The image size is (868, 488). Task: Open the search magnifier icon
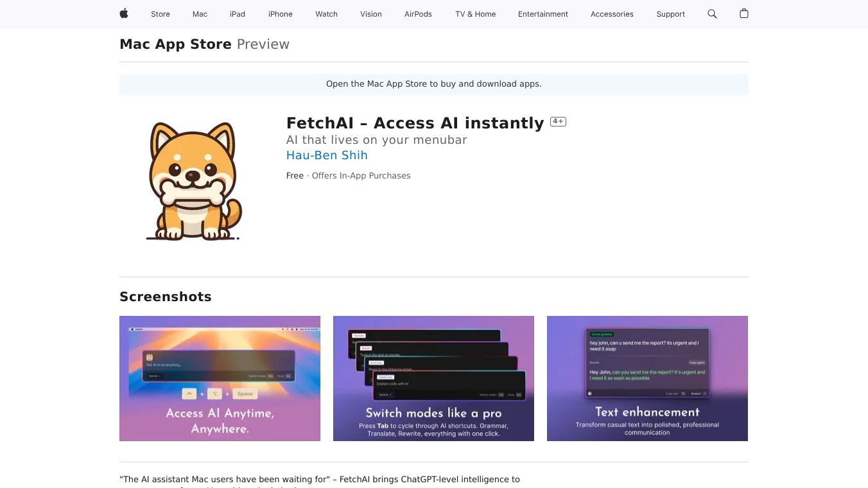tap(712, 13)
